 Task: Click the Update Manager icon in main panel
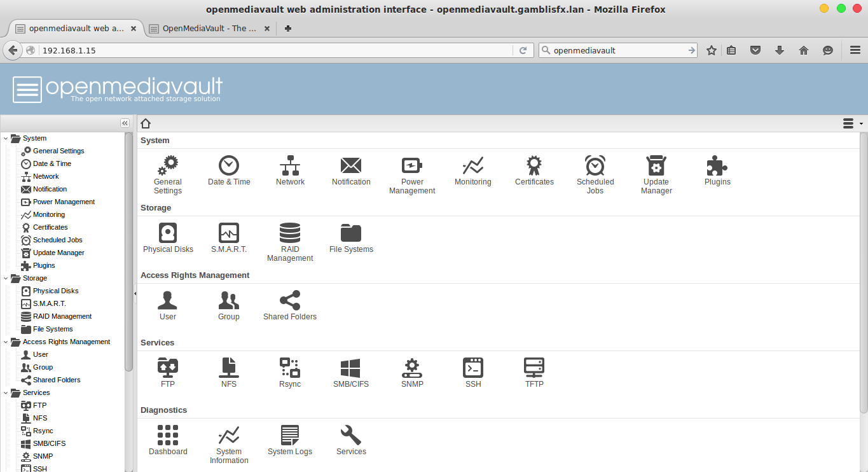(x=656, y=166)
